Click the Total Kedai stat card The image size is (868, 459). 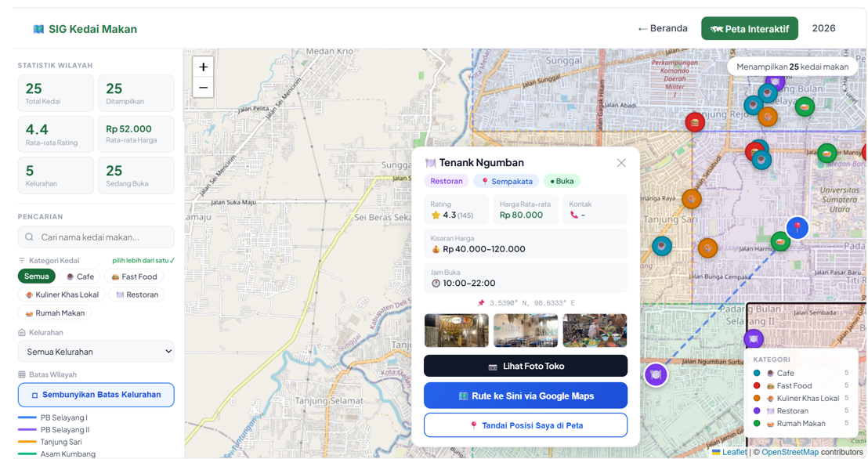click(56, 93)
